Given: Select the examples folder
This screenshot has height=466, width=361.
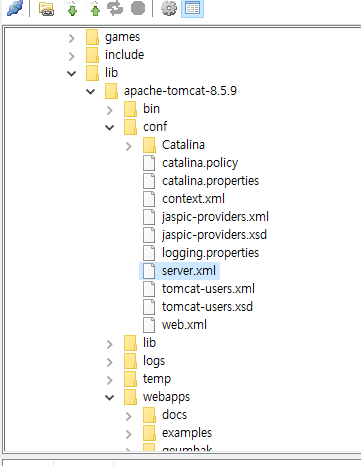Looking at the screenshot, I should 187,433.
